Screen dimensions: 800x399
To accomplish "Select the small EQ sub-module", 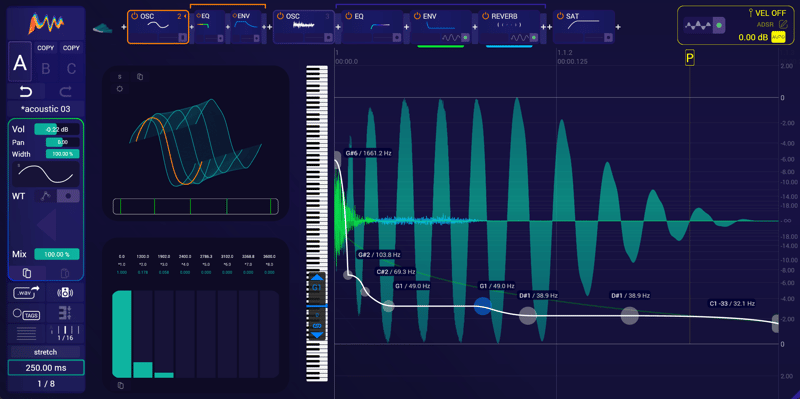I will point(210,27).
